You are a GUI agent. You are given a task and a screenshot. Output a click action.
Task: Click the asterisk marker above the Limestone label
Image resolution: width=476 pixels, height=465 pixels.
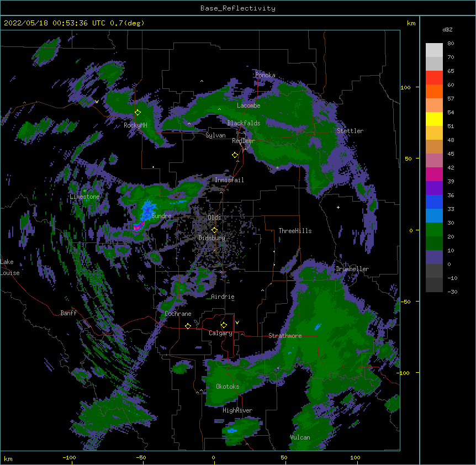click(x=84, y=191)
